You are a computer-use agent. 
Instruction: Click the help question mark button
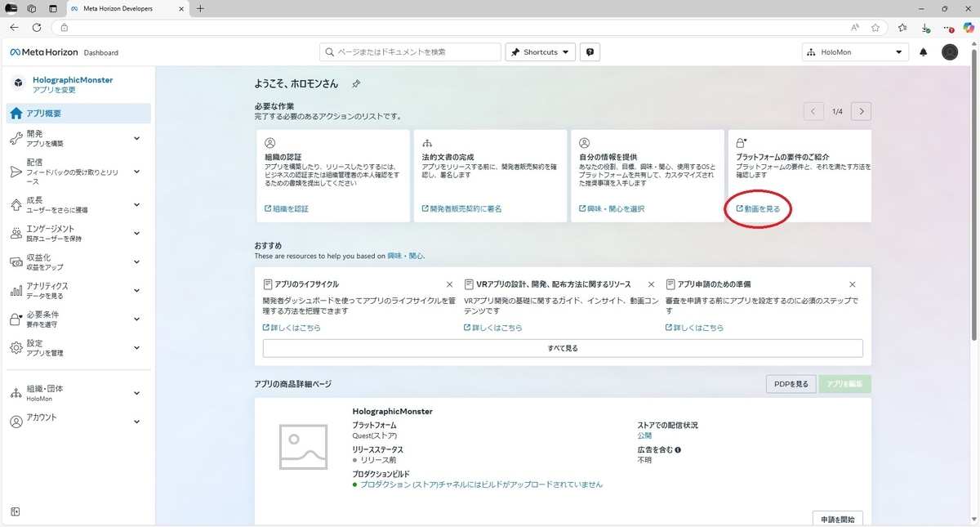pos(590,52)
